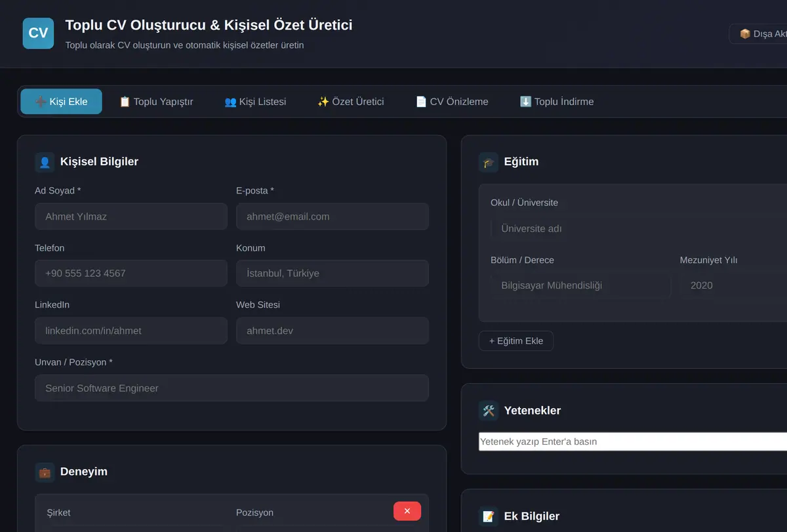Click the Kişisel Bilgiler heading
The image size is (787, 532).
[x=99, y=162]
